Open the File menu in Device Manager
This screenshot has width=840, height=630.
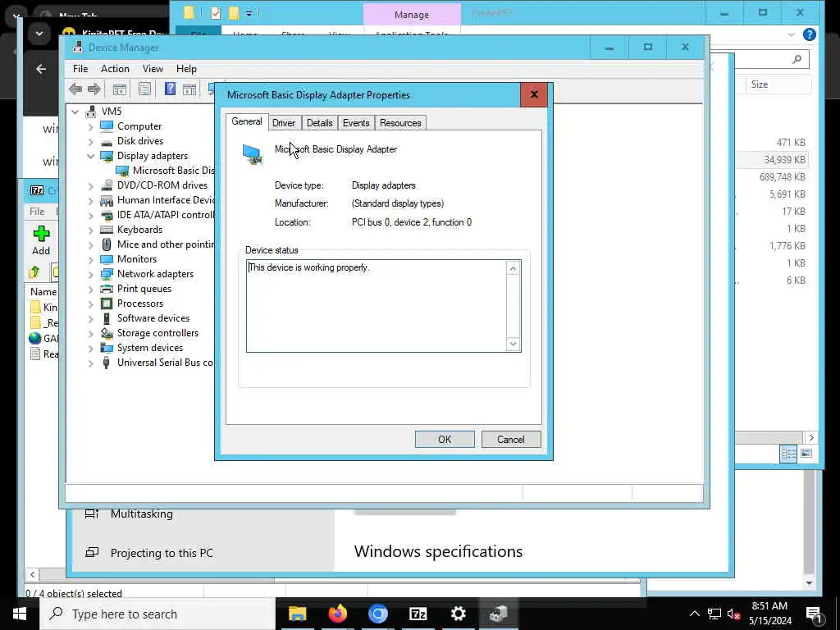(x=80, y=69)
